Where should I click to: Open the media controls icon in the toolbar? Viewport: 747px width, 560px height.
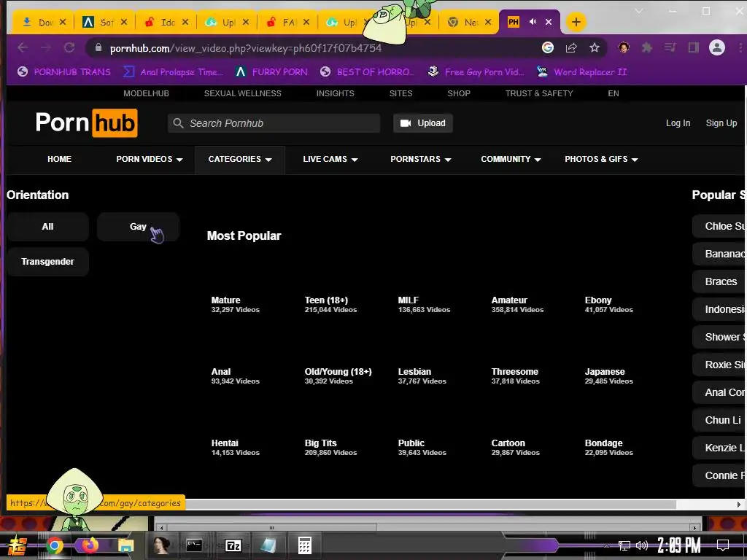coord(670,47)
